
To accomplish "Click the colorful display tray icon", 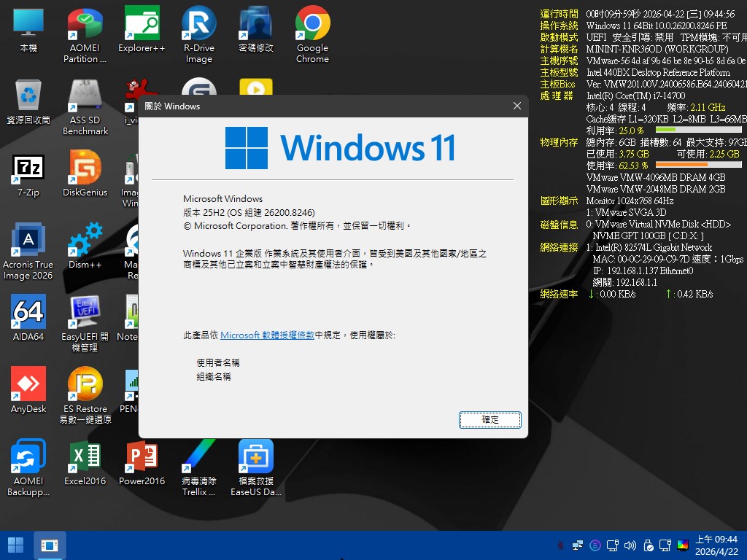I will tap(683, 545).
